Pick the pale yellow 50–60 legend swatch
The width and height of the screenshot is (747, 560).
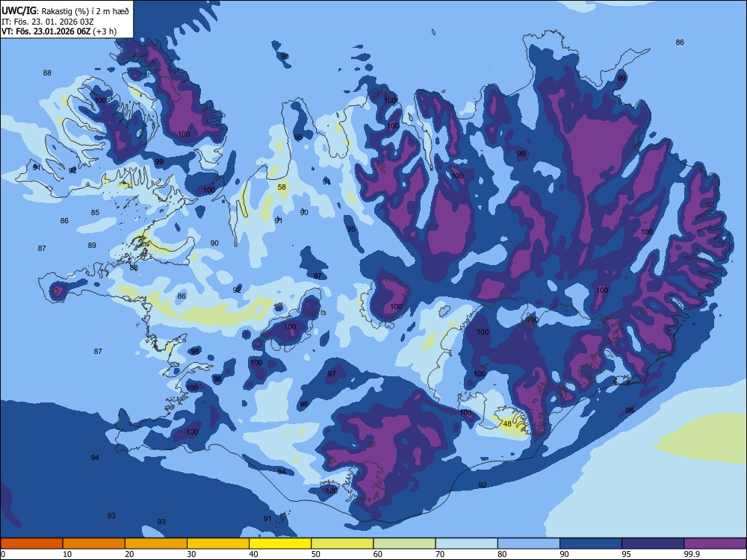coord(342,544)
